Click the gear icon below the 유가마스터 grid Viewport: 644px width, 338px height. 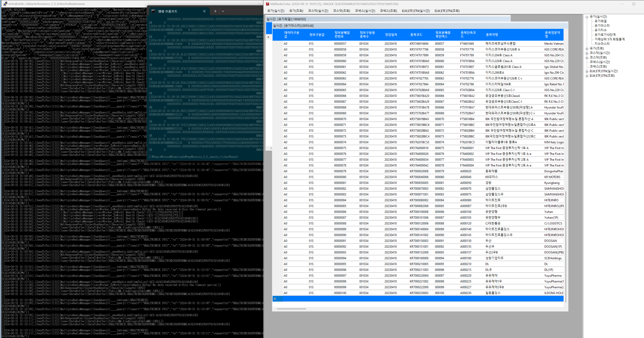275,299
